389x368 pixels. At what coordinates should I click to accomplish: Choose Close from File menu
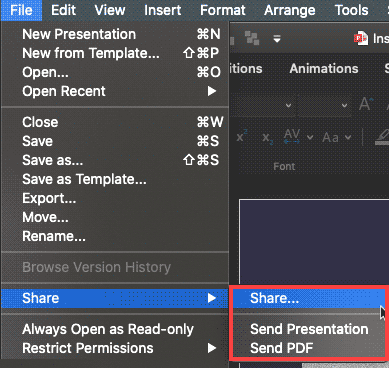115,122
